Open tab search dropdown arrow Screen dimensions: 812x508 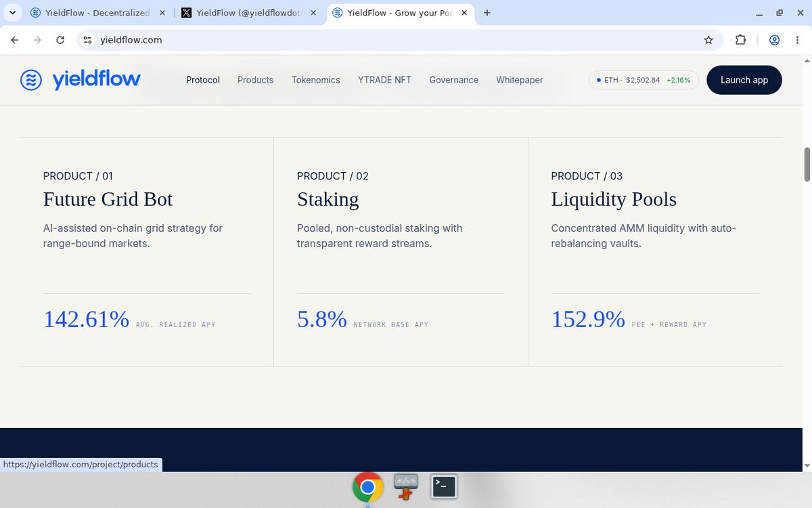coord(12,13)
